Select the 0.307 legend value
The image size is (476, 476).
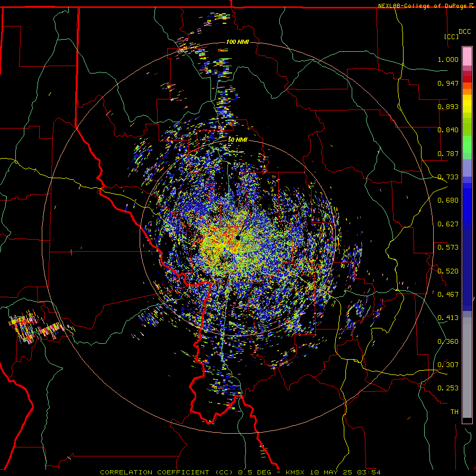[x=448, y=365]
